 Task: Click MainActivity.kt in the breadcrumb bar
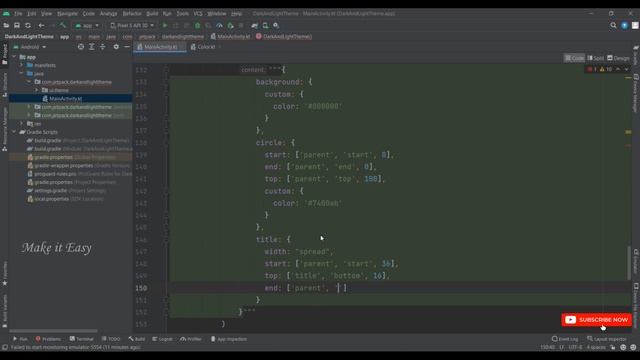click(x=230, y=36)
